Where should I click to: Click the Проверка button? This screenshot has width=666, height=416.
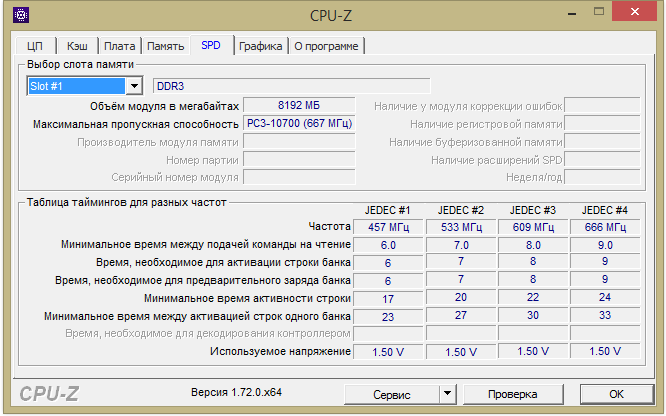click(513, 394)
